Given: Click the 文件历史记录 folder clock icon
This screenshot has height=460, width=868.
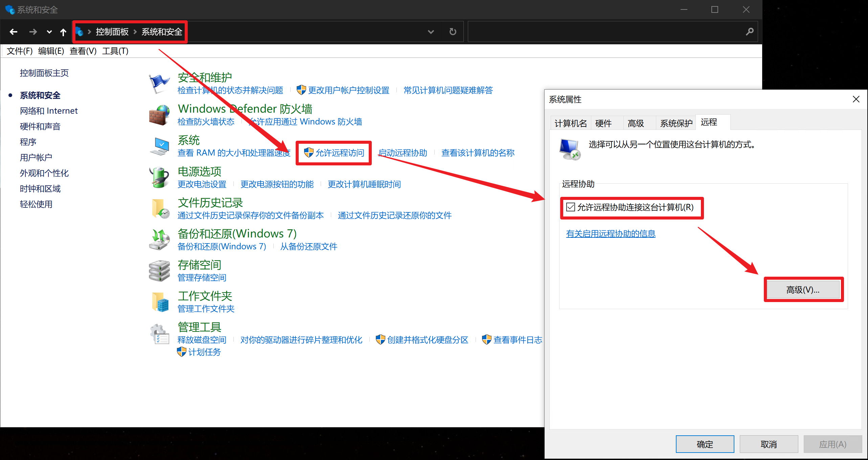Looking at the screenshot, I should [160, 209].
